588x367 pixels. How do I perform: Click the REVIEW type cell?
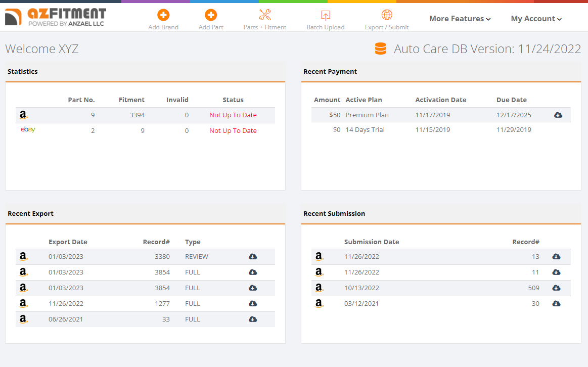pos(197,257)
